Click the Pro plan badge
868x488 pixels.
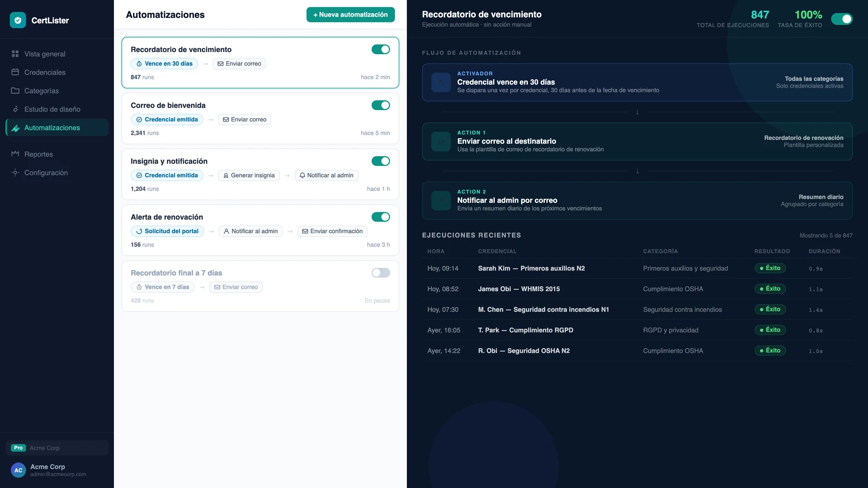pyautogui.click(x=18, y=448)
